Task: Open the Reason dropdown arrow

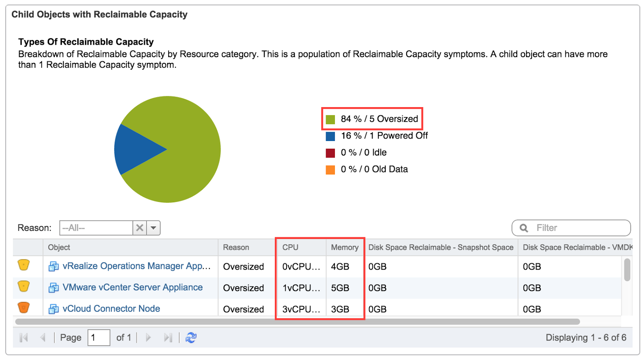Action: pos(153,228)
